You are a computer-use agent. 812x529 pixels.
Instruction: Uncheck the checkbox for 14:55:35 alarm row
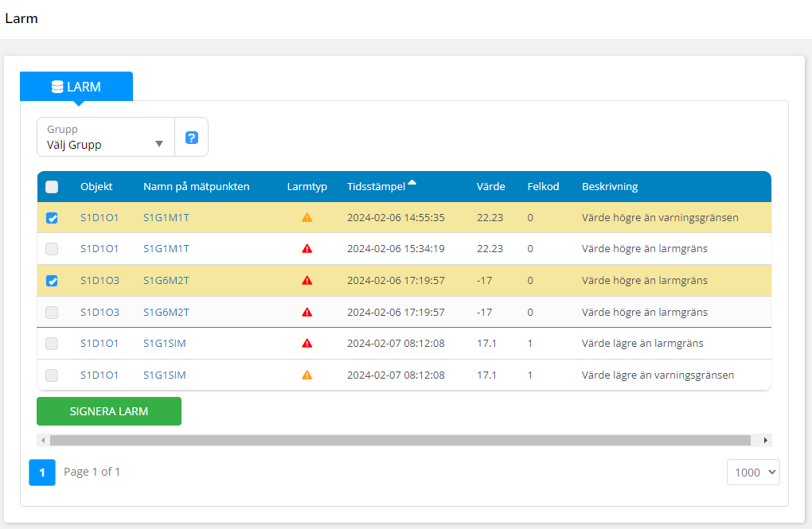pos(52,218)
